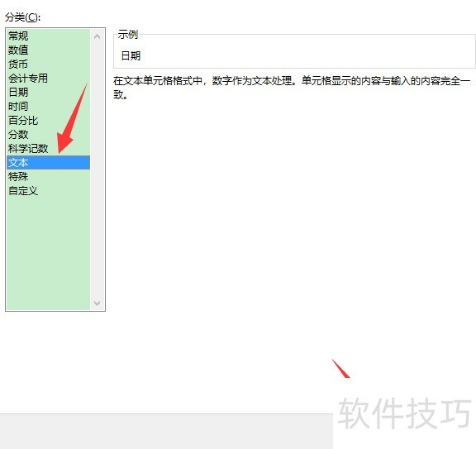The width and height of the screenshot is (476, 449).
Task: Select 数值 category
Action: coord(48,50)
